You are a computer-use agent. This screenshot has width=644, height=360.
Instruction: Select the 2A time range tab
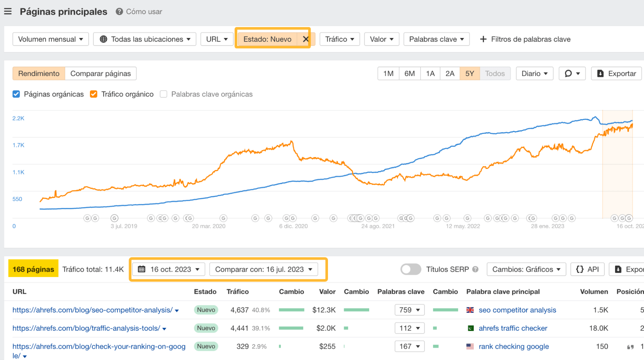(450, 73)
